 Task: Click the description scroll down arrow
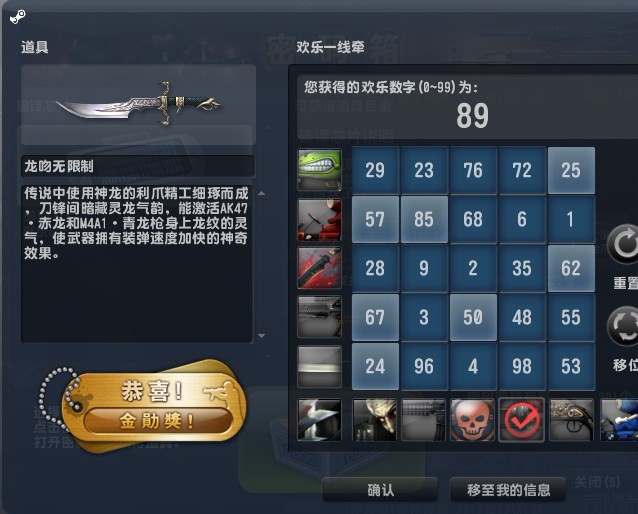click(x=262, y=336)
